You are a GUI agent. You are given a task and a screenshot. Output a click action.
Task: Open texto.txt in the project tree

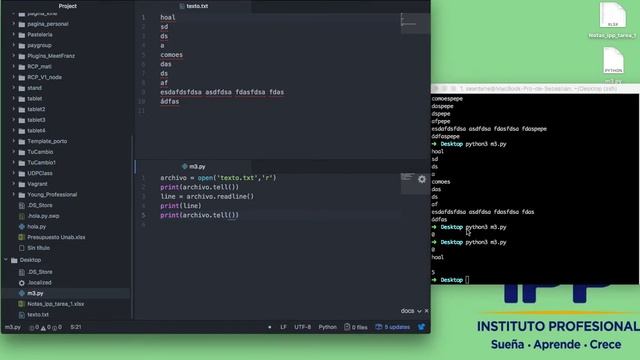38,314
